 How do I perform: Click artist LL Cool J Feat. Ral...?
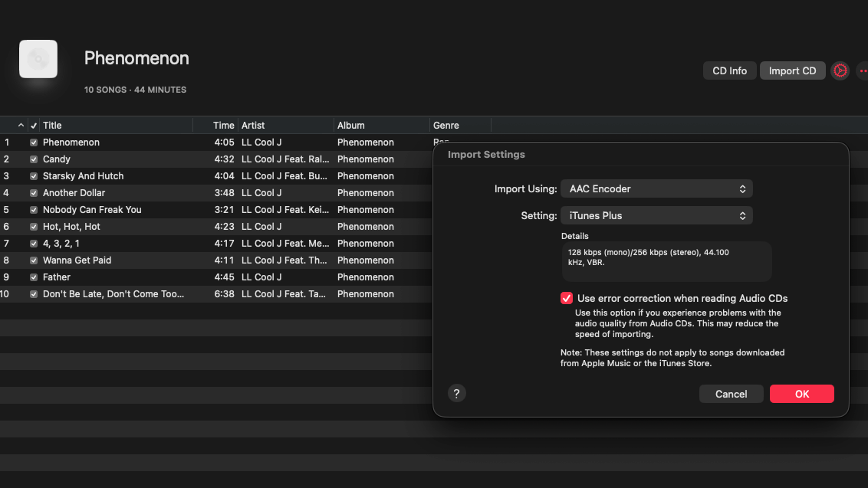click(x=285, y=159)
